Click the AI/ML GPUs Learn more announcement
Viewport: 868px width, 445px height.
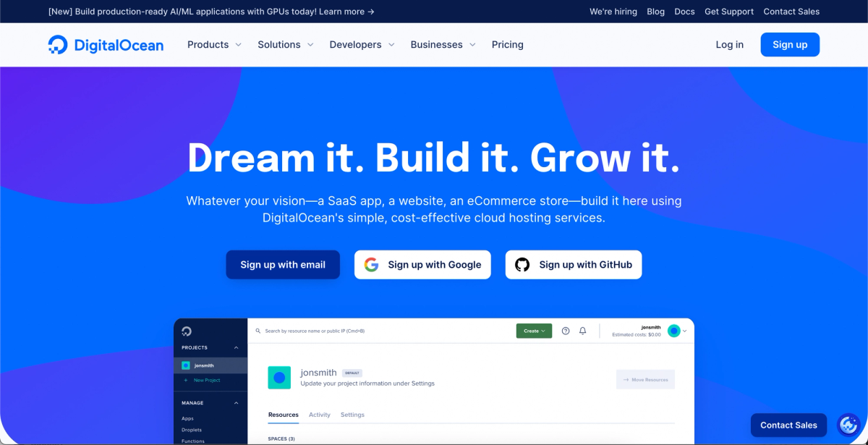click(x=211, y=12)
